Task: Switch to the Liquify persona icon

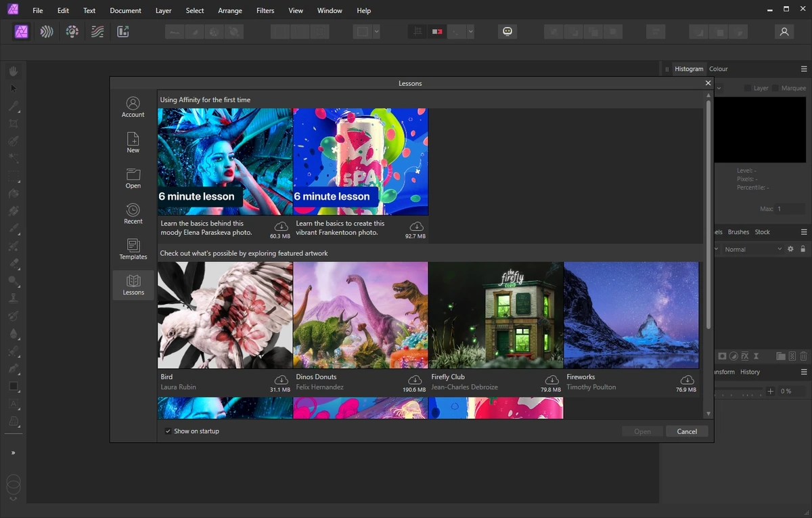Action: tap(47, 31)
